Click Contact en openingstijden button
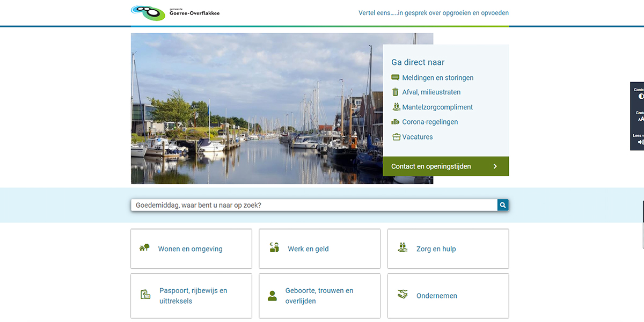 click(445, 166)
